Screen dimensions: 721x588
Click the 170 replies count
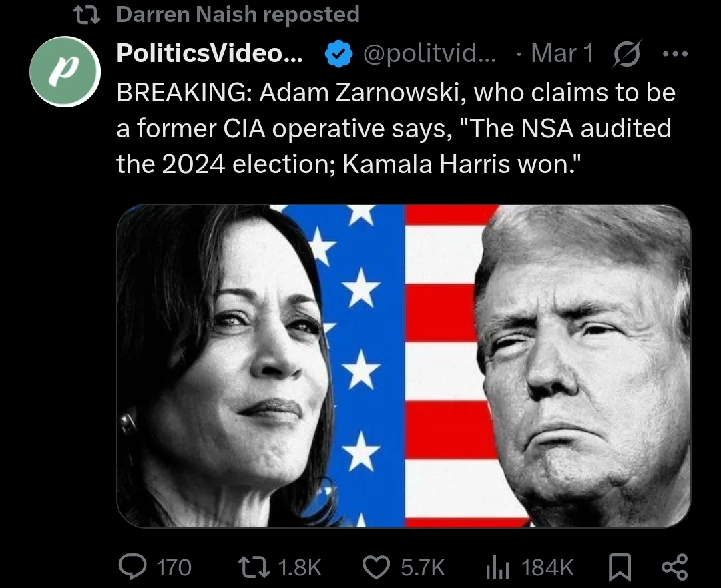point(174,568)
